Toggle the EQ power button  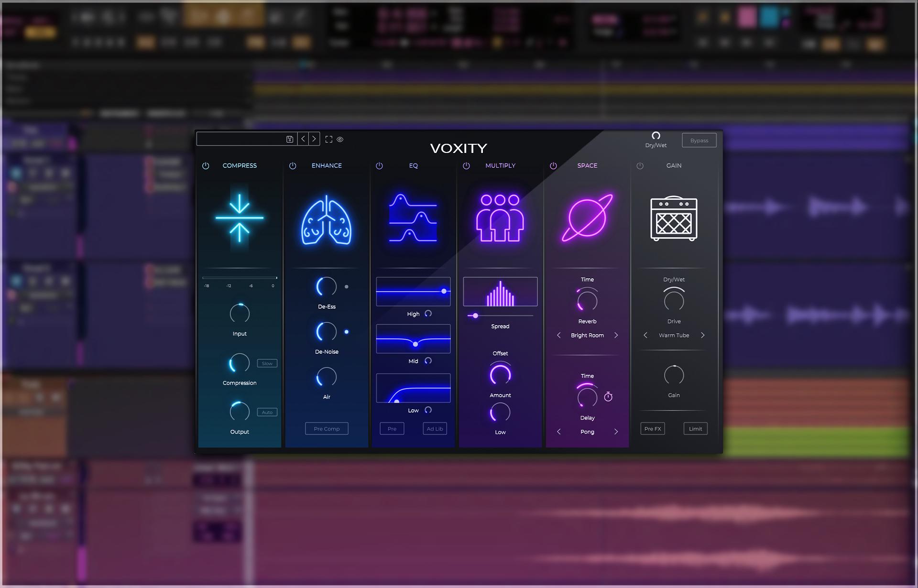point(379,165)
